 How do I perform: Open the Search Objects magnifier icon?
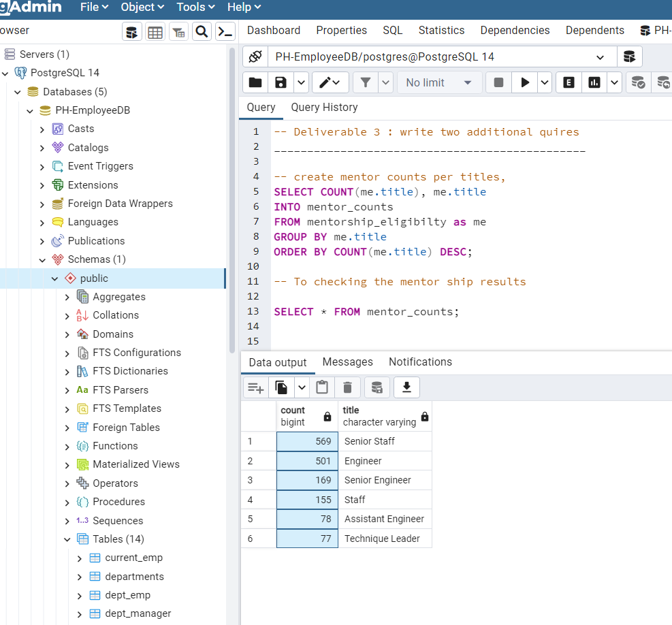click(202, 32)
